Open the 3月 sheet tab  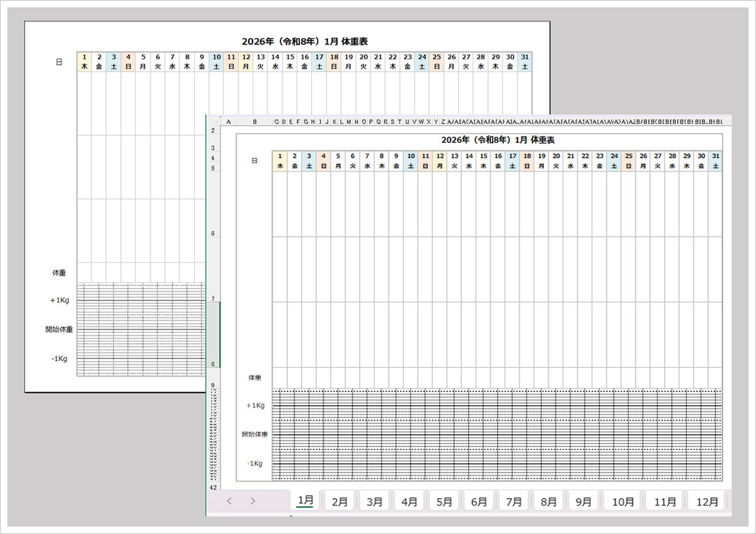[x=374, y=502]
